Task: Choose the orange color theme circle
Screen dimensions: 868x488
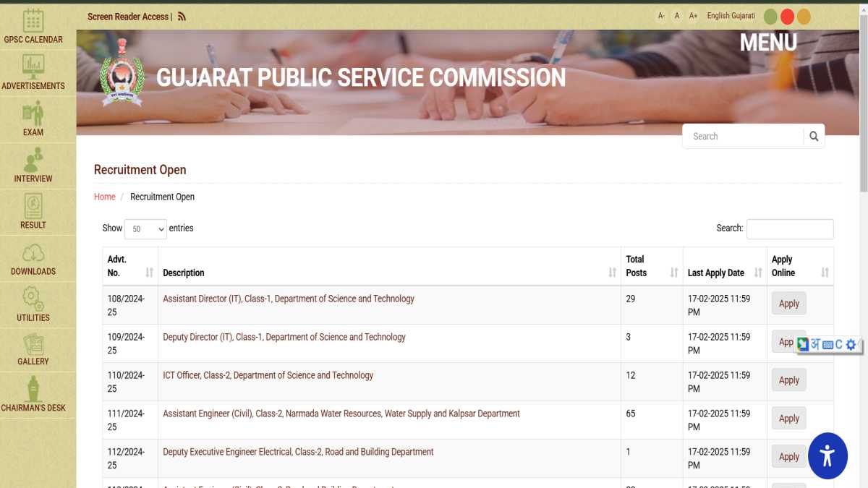Action: pyautogui.click(x=804, y=17)
